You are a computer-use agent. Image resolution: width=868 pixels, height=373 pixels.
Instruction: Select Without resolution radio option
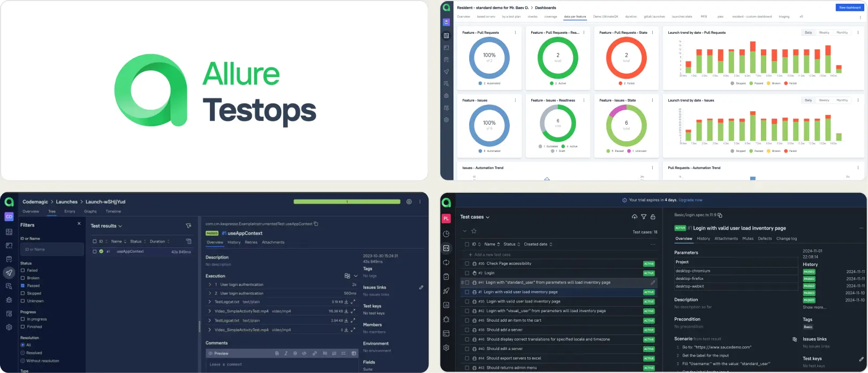(22, 361)
